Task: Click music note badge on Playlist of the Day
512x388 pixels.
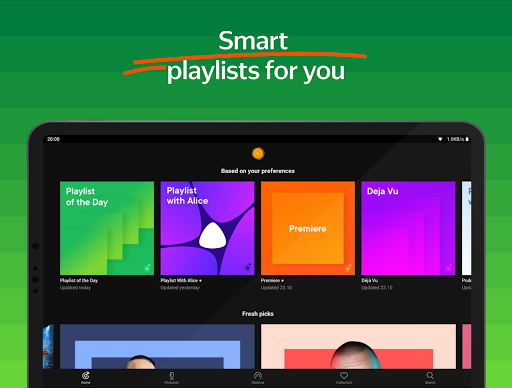Action: 147,268
